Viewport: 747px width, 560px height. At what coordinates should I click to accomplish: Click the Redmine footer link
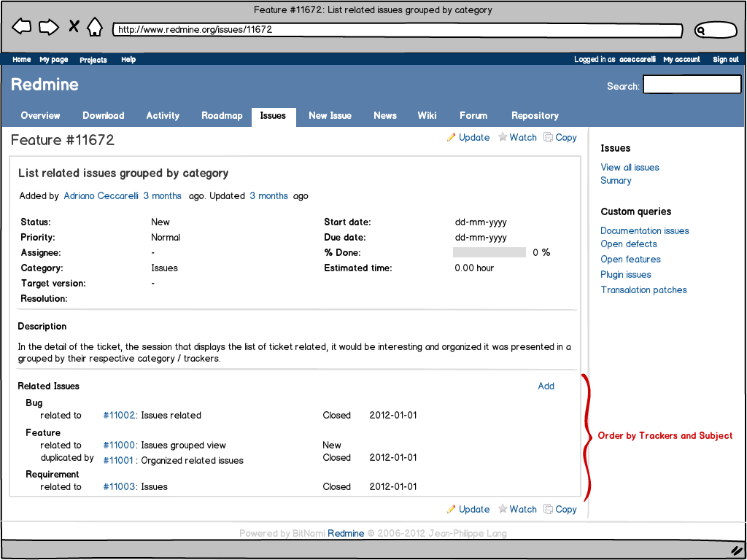pos(346,533)
